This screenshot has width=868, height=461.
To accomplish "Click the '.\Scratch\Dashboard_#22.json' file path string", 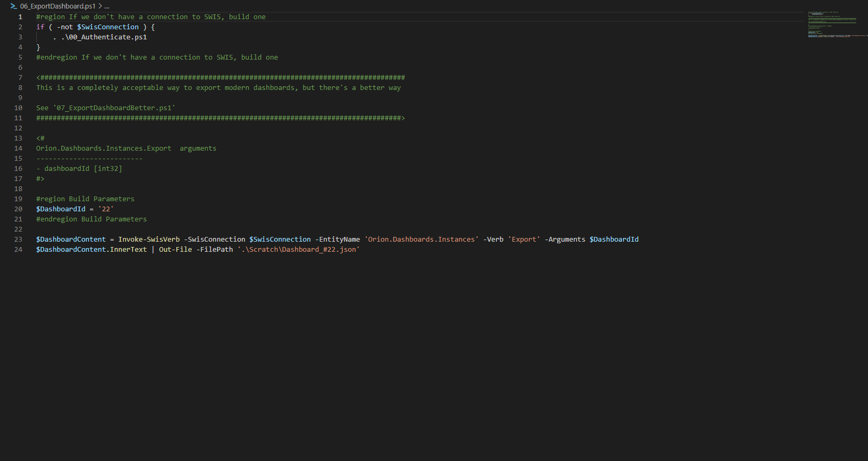I will pyautogui.click(x=299, y=250).
